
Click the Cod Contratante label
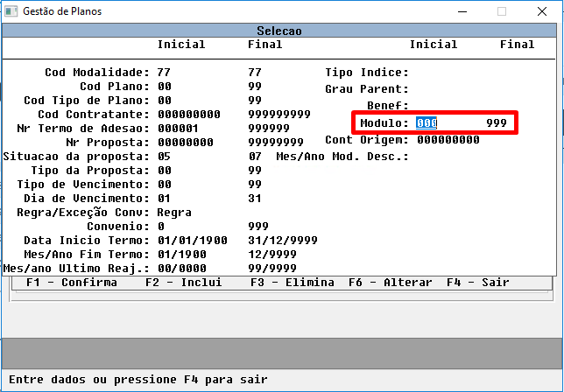[x=94, y=115]
